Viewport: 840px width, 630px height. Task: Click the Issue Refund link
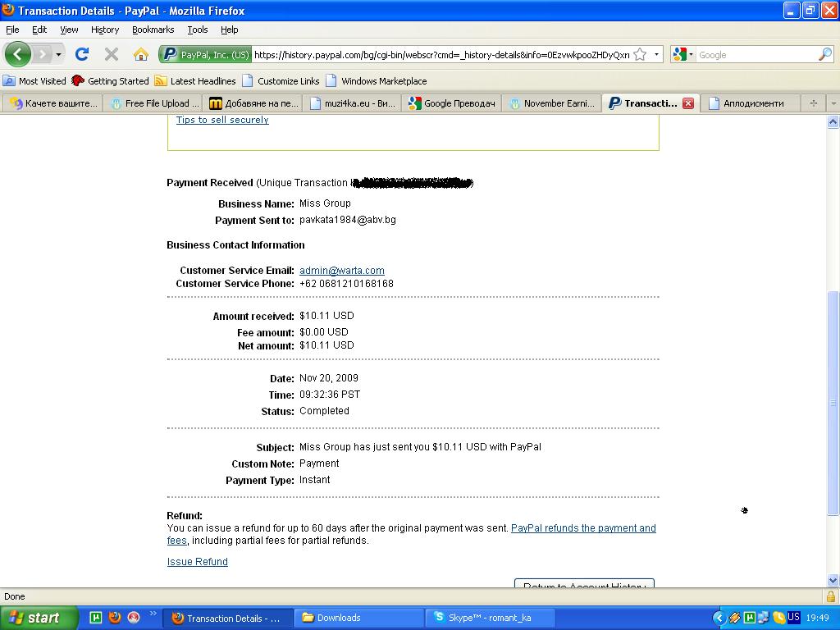[197, 561]
